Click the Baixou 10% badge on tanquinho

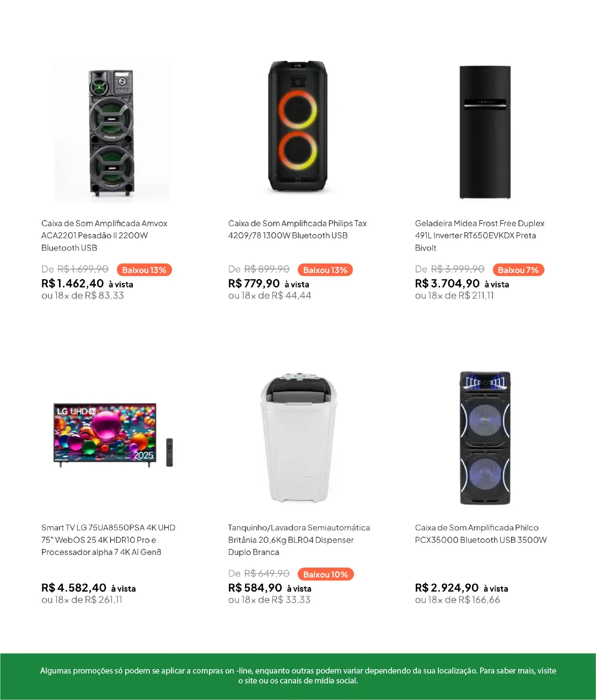coord(325,575)
